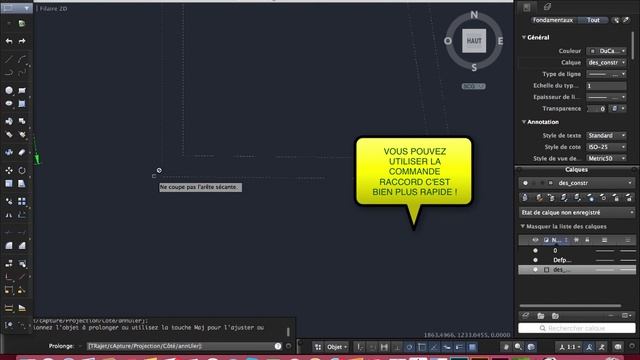The height and width of the screenshot is (360, 640).
Task: Toggle Dynamic input in status bar
Action: pos(447,347)
